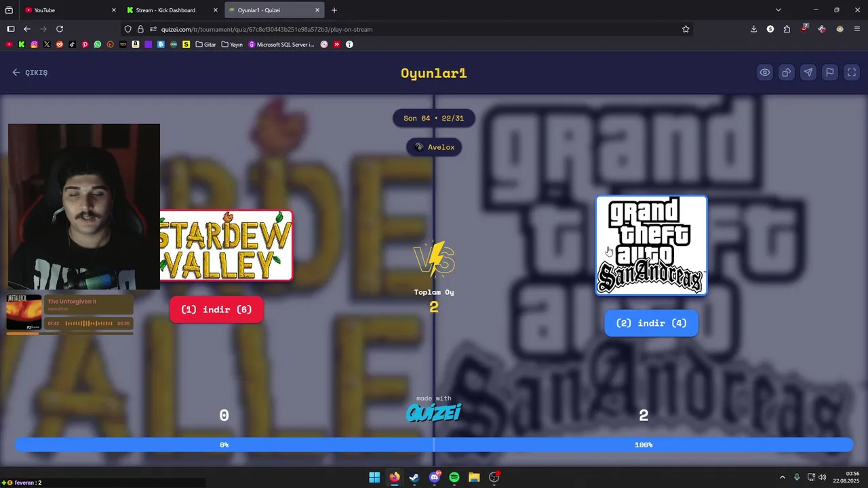Open the browser downloads panel

pyautogui.click(x=753, y=29)
